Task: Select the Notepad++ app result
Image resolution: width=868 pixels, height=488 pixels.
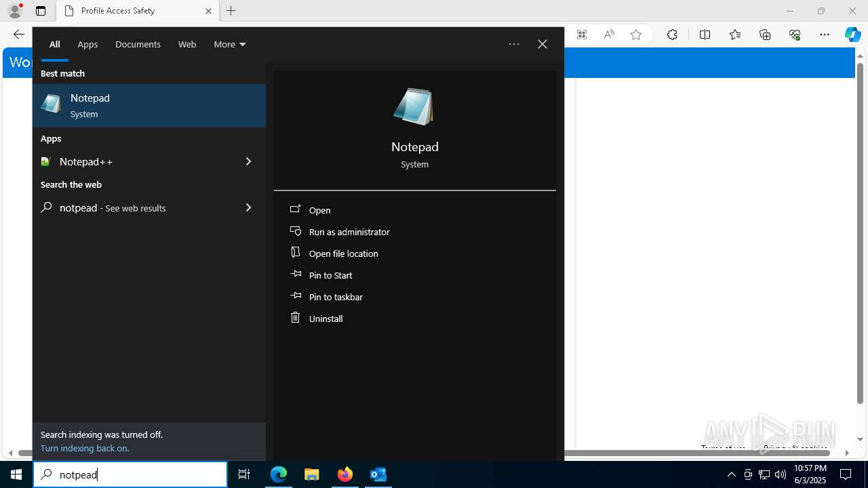Action: (132, 161)
